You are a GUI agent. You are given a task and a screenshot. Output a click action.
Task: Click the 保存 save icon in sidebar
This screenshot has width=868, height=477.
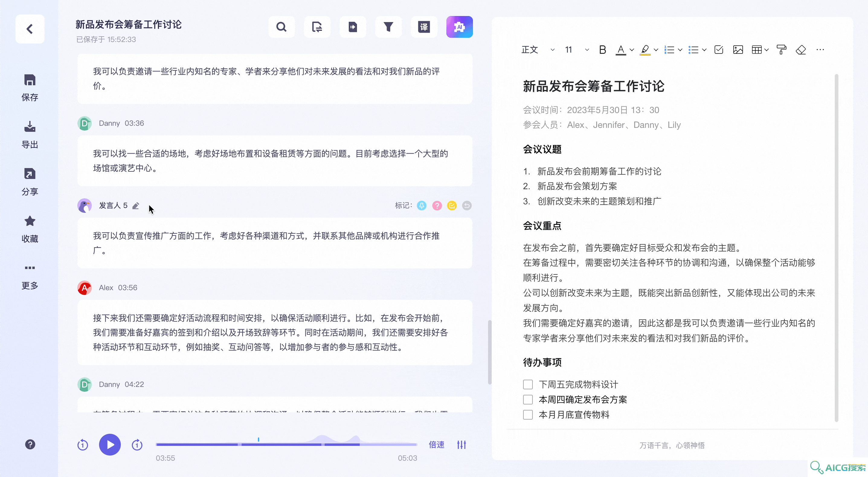point(30,80)
